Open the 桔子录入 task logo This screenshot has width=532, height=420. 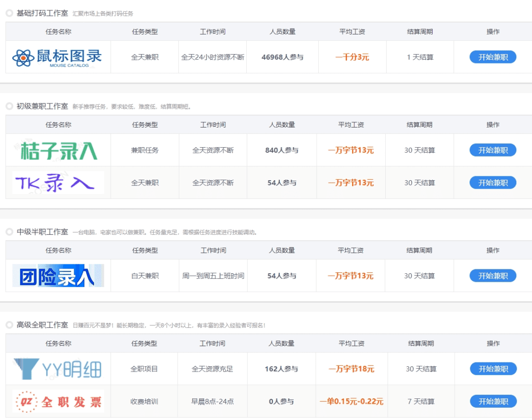pos(59,151)
